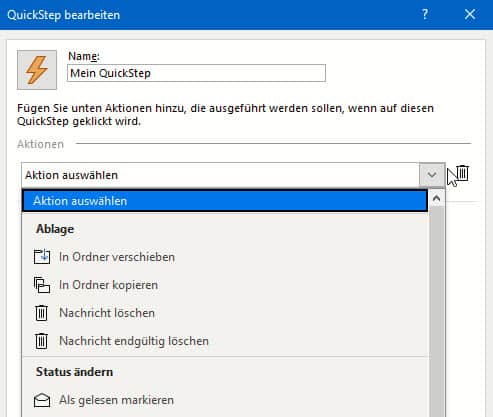Click the scrollbar up arrow in action list

[x=436, y=198]
